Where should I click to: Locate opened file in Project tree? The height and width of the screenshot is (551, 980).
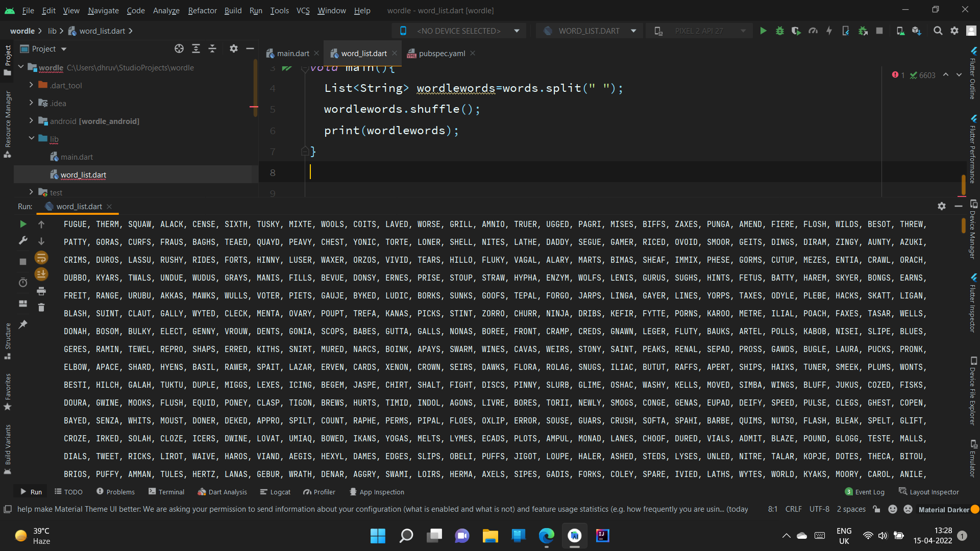coord(179,49)
